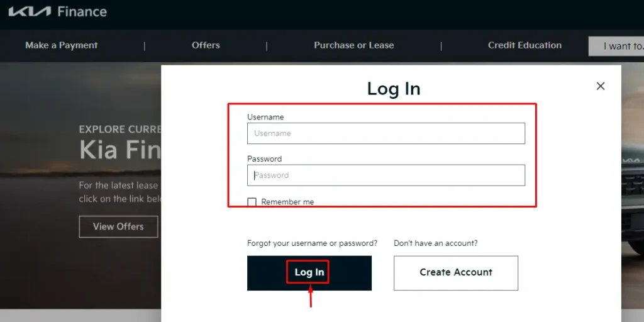Click the Kia Finance logo
This screenshot has width=644, height=322.
point(57,12)
